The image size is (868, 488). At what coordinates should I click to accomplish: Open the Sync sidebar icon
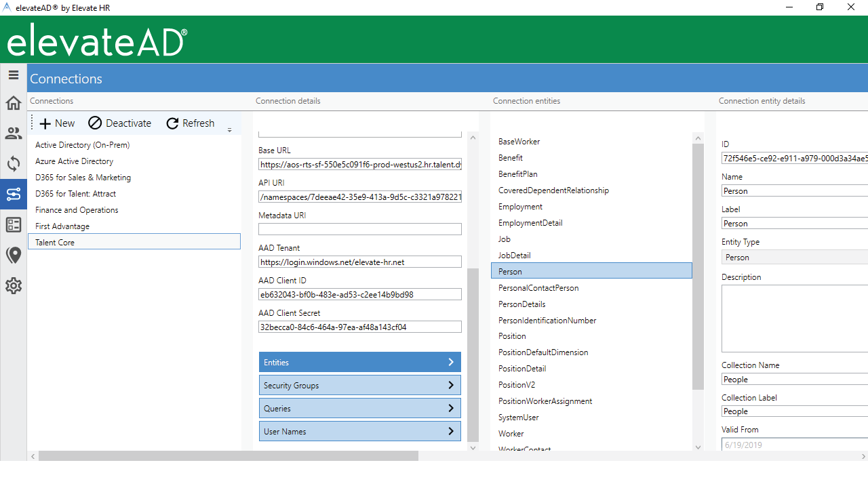click(x=13, y=164)
